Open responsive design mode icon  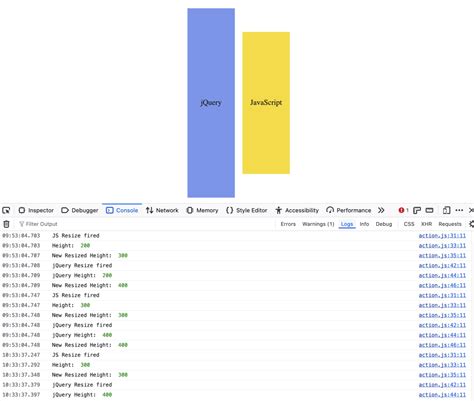click(447, 210)
